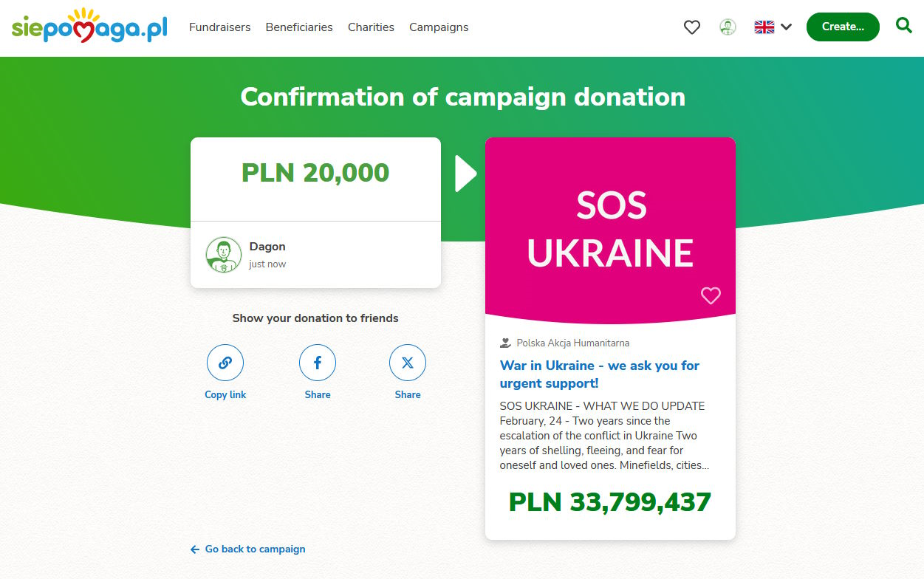Open War in Ukraine campaign title link
The image size is (924, 579).
pos(600,374)
